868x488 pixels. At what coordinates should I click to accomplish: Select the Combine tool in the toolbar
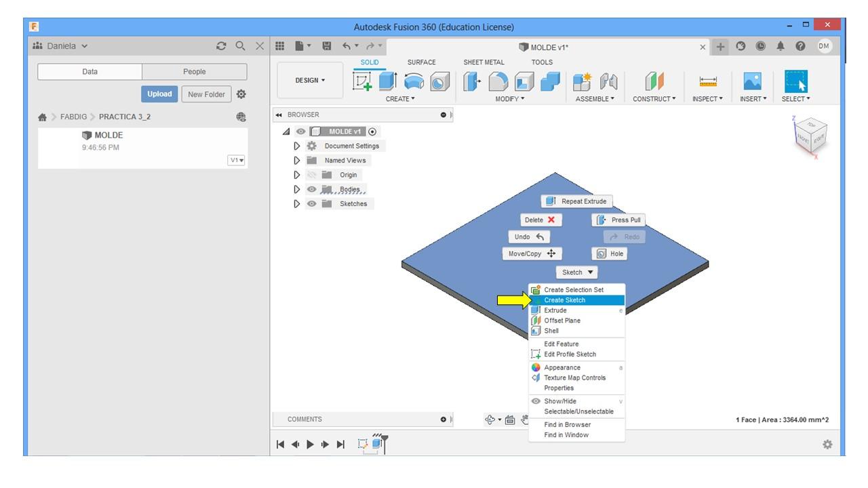550,81
